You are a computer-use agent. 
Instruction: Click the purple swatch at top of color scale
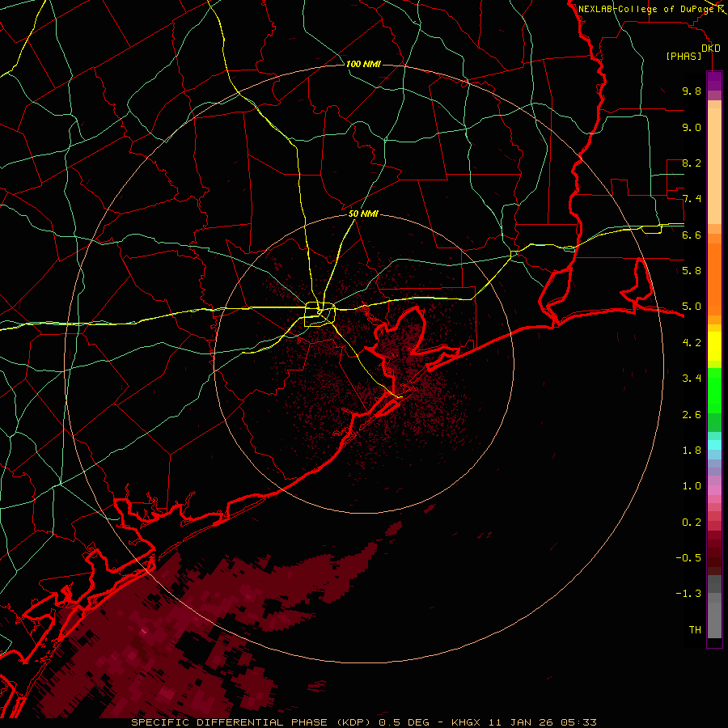tap(714, 82)
